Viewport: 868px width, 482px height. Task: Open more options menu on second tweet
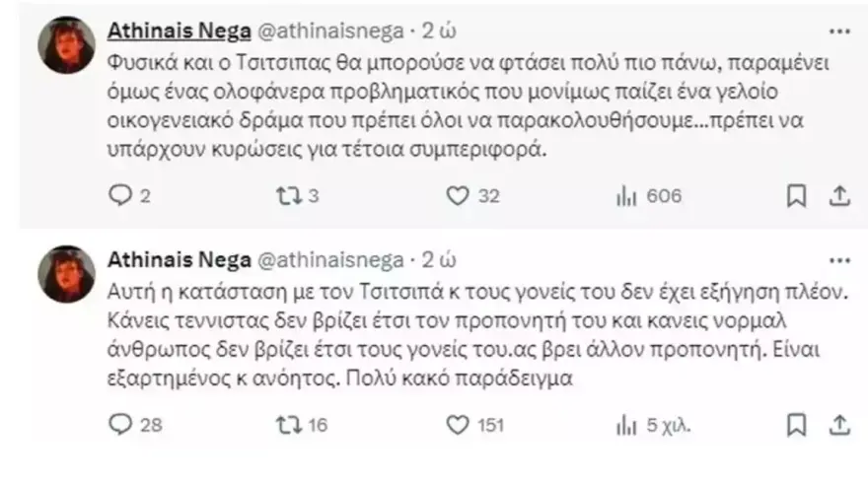tap(838, 260)
